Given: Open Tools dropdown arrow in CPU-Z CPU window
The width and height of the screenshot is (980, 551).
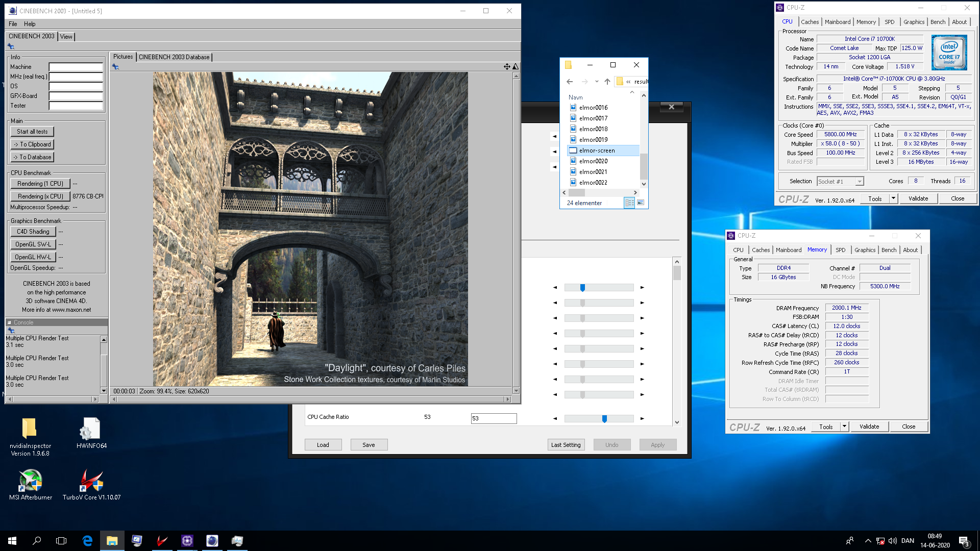Looking at the screenshot, I should (x=893, y=198).
